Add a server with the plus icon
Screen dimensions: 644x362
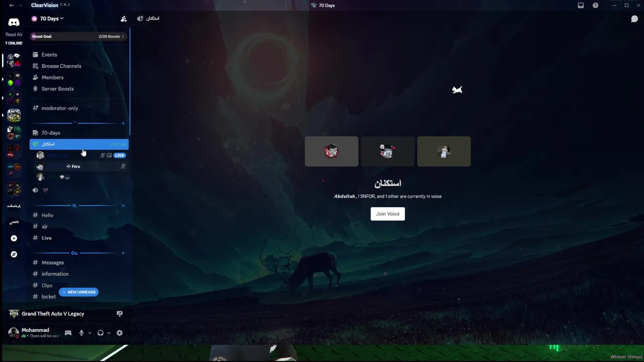(14, 238)
